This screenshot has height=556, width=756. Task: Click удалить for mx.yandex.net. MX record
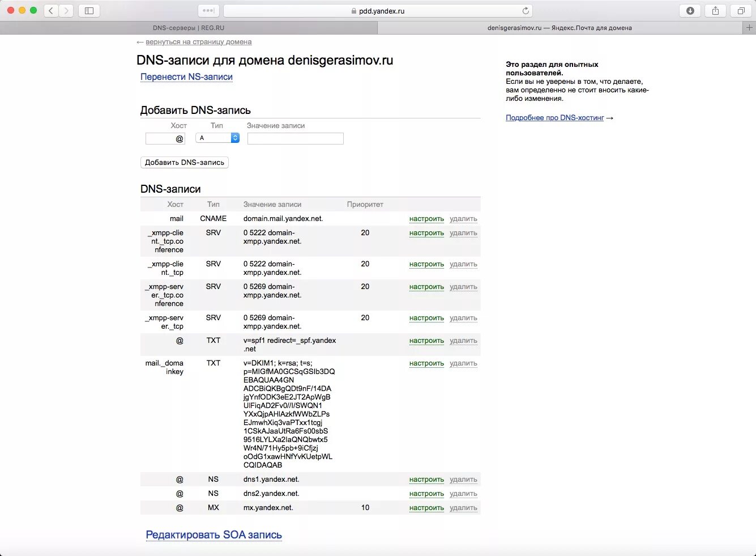pos(463,508)
